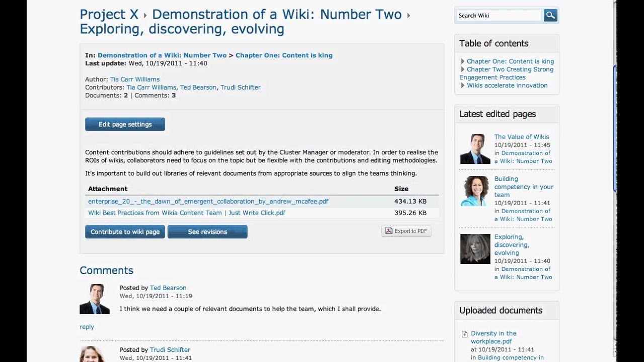Open Wiki Best Practices from Wikia PDF attachment

click(x=187, y=213)
